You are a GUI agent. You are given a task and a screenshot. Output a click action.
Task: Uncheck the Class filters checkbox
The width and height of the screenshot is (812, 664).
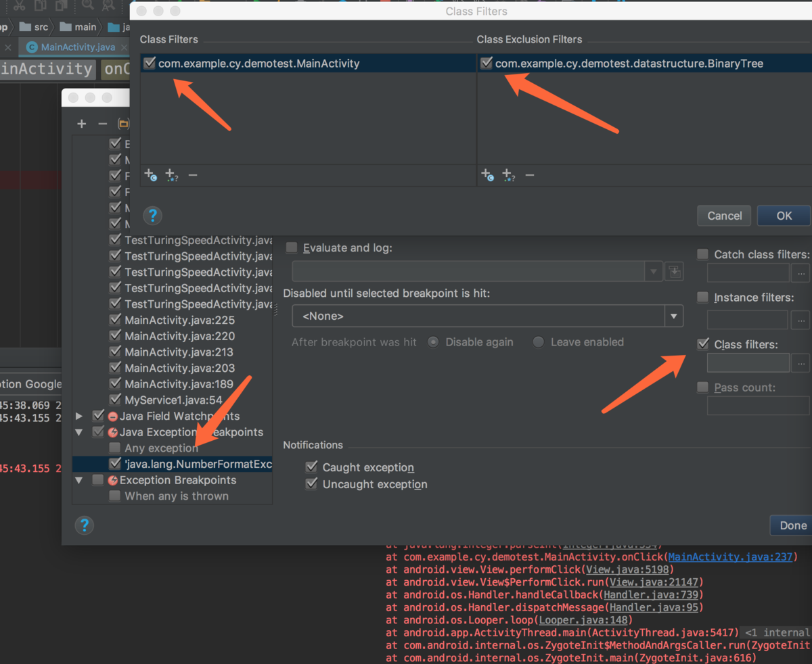point(702,343)
